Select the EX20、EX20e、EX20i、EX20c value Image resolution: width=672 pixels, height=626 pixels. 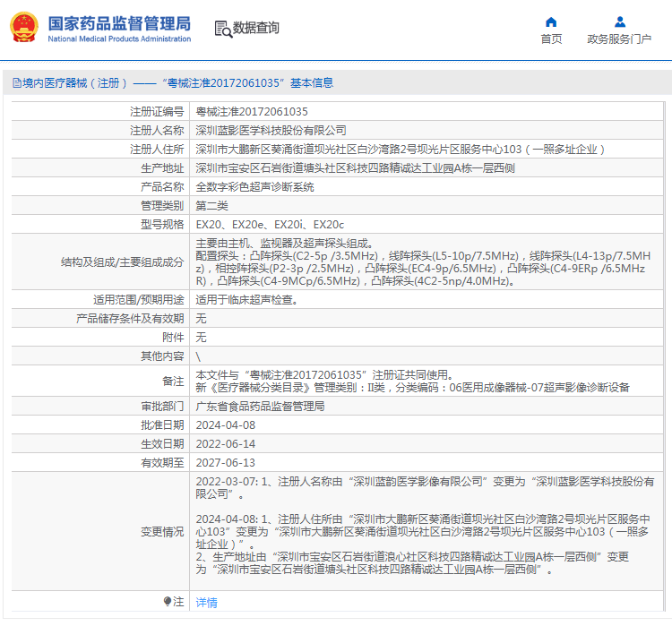[x=270, y=225]
